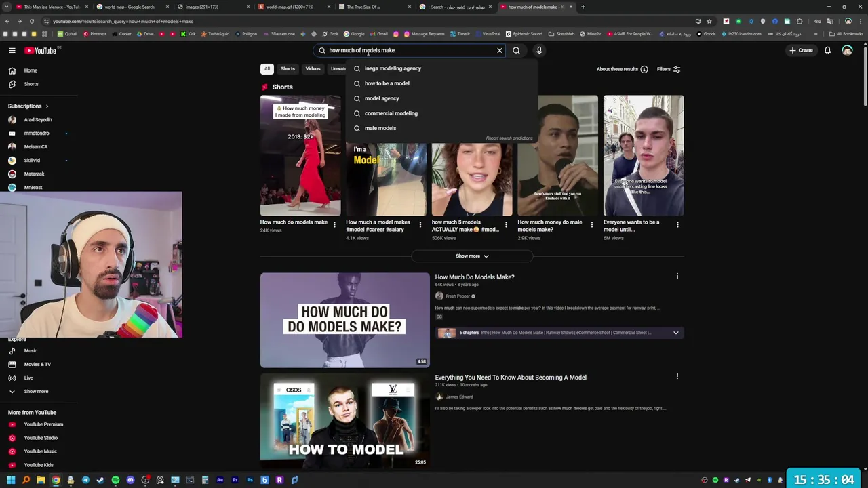Screen dimensions: 868x488
Task: Open the 'HOW TO MODEL' video thumbnail
Action: coord(345,420)
